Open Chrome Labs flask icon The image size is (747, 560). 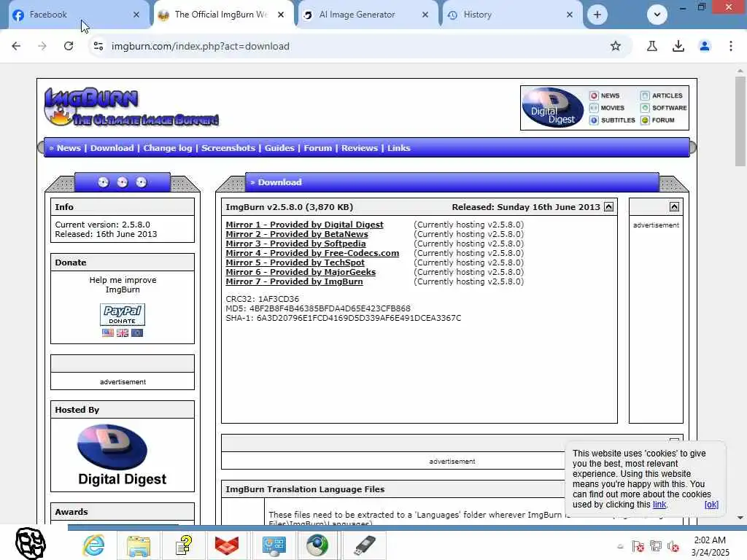(x=652, y=46)
